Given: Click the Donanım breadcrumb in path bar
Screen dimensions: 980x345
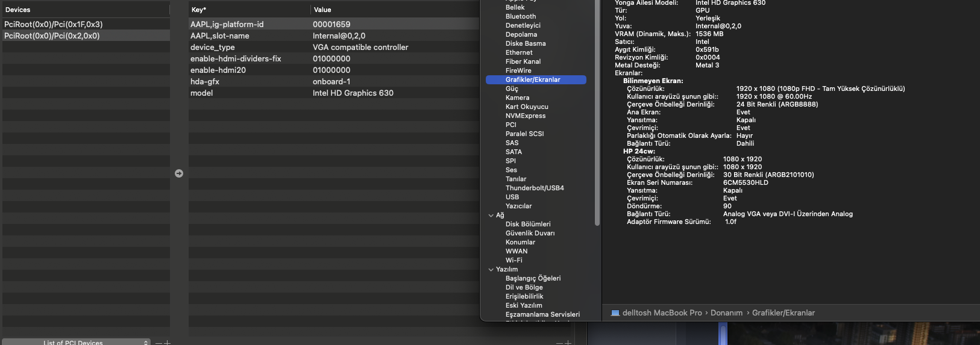Looking at the screenshot, I should point(726,313).
